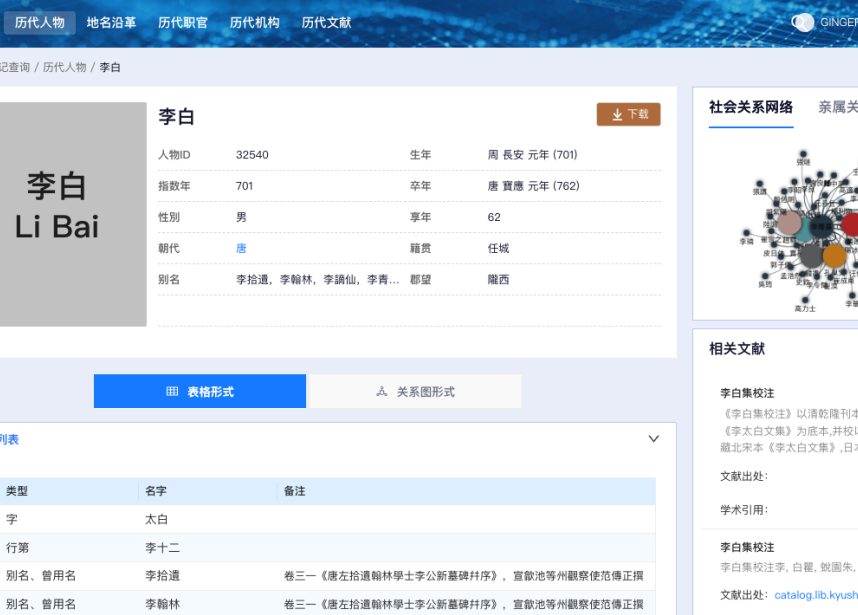Click the 李白 portrait placeholder

tap(73, 213)
